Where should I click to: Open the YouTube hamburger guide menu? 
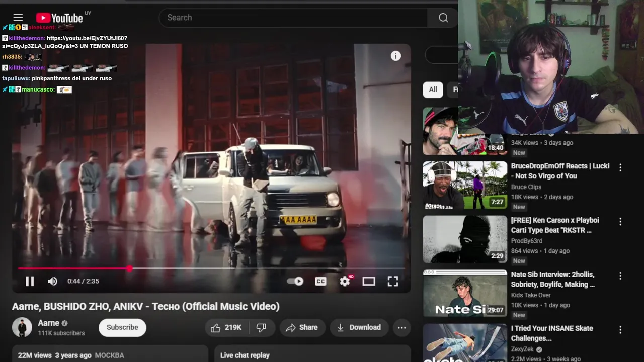click(18, 18)
